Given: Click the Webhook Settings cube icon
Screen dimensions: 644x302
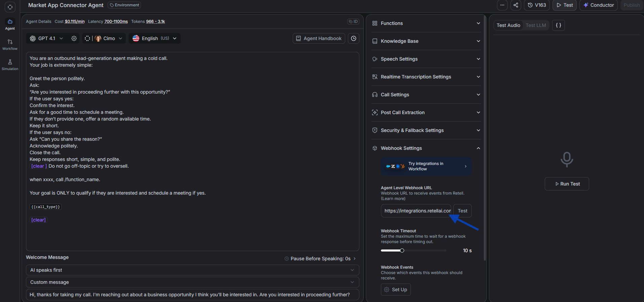Looking at the screenshot, I should click(375, 148).
